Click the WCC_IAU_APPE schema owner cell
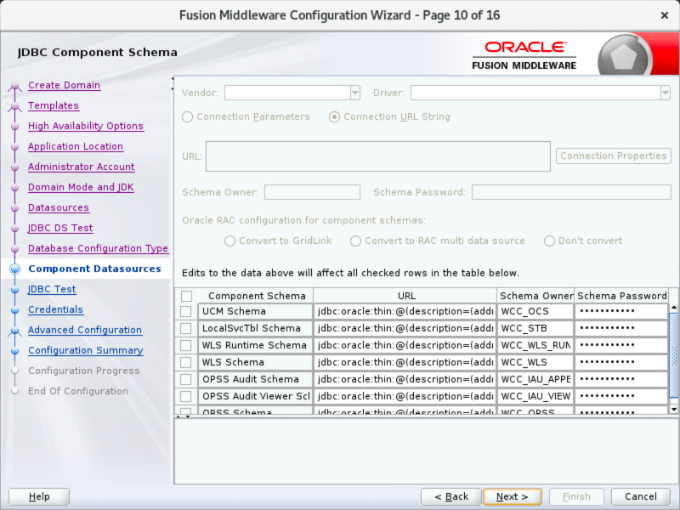The width and height of the screenshot is (680, 510). pos(536,379)
